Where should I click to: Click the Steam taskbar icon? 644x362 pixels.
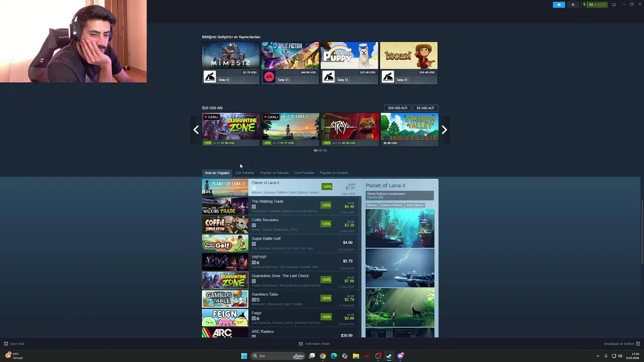tap(389, 356)
